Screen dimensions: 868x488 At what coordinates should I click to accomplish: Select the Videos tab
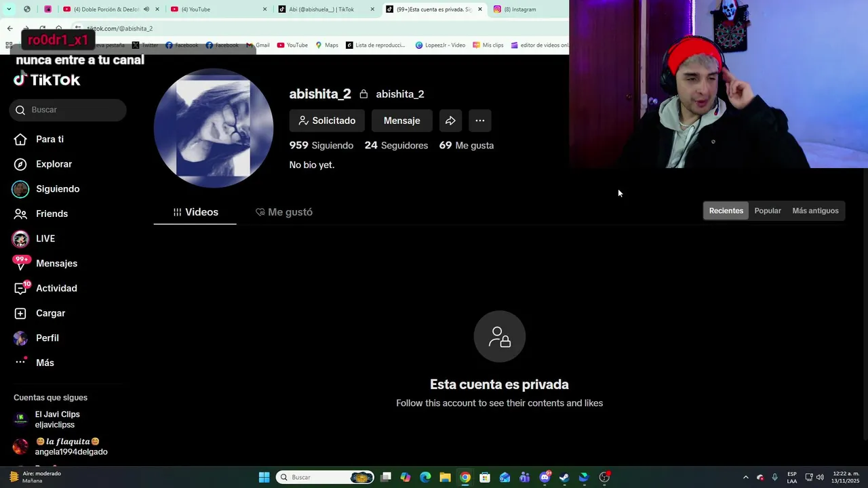point(195,212)
